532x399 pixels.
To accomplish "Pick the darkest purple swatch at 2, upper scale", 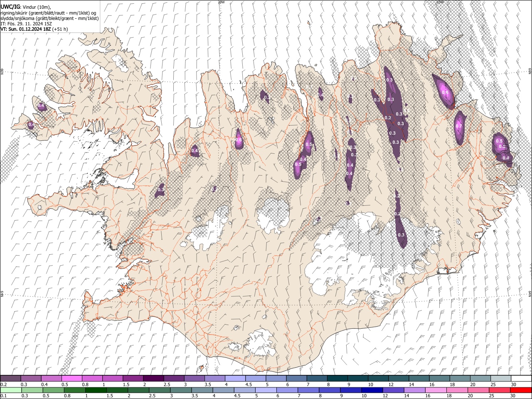I will click(x=153, y=379).
